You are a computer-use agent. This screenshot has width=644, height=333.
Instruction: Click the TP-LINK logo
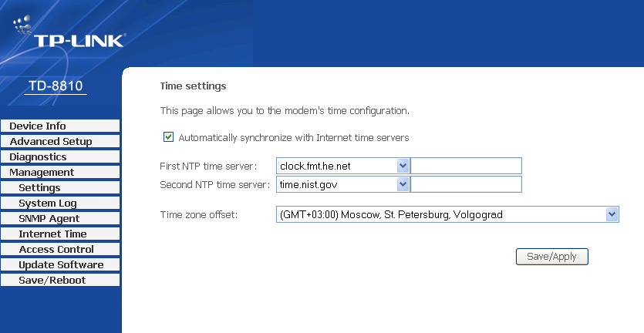77,39
